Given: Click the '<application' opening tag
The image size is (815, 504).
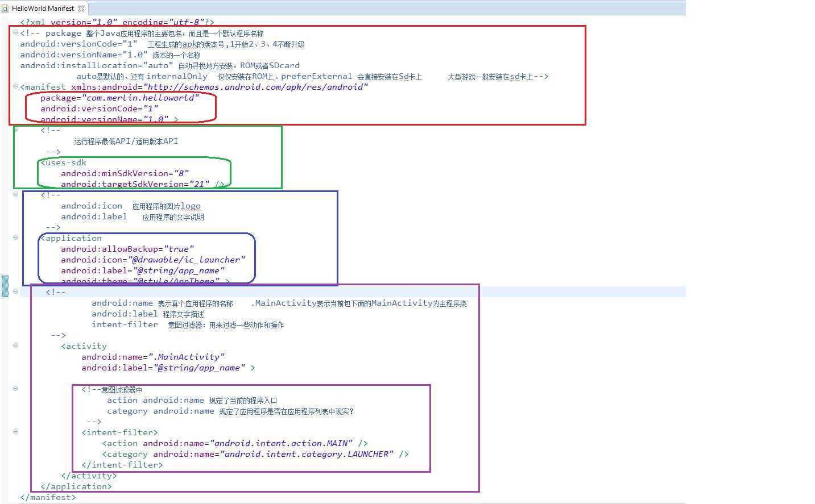Looking at the screenshot, I should point(71,238).
